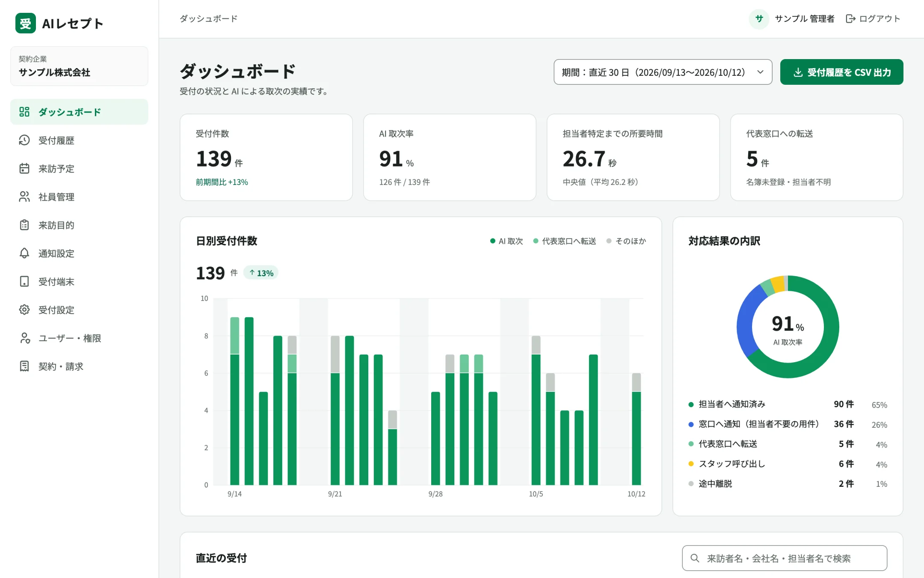This screenshot has height=578, width=924.
Task: Click the green AIレセプト logo icon
Action: [x=25, y=23]
